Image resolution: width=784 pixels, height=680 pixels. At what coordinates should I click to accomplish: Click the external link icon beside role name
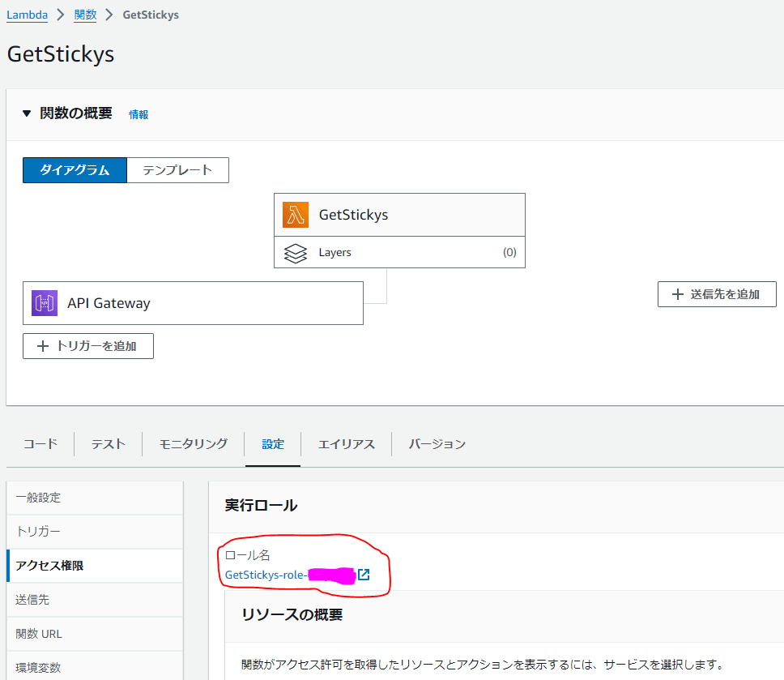(x=364, y=575)
